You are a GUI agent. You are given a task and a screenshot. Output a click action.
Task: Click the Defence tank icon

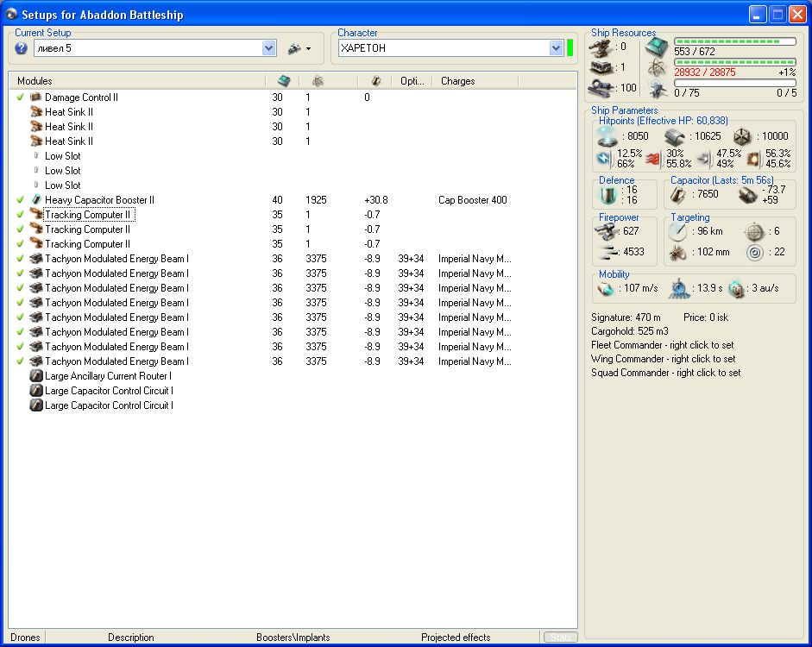608,195
